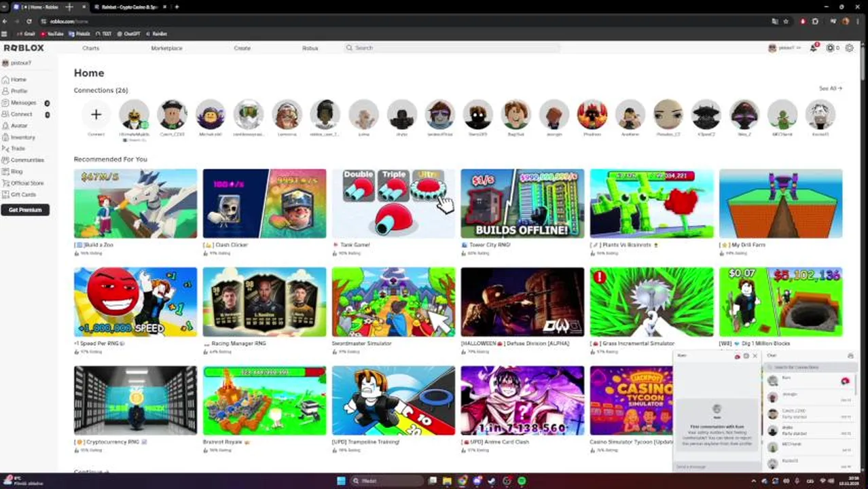The width and height of the screenshot is (868, 489).
Task: Open the Gmail bookmark
Action: click(x=25, y=33)
